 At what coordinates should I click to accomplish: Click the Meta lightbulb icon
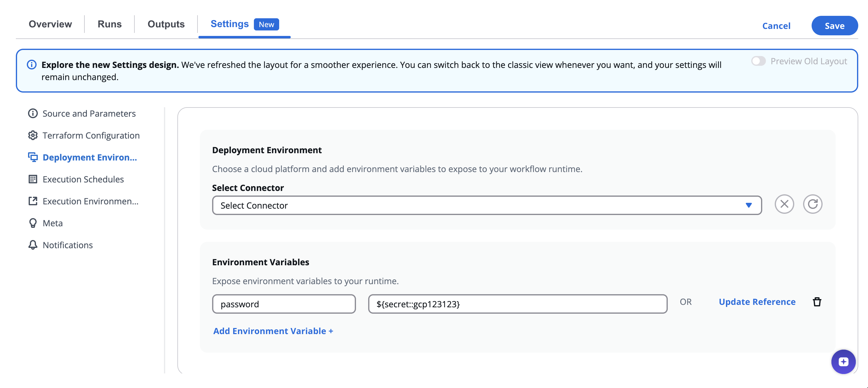(33, 223)
